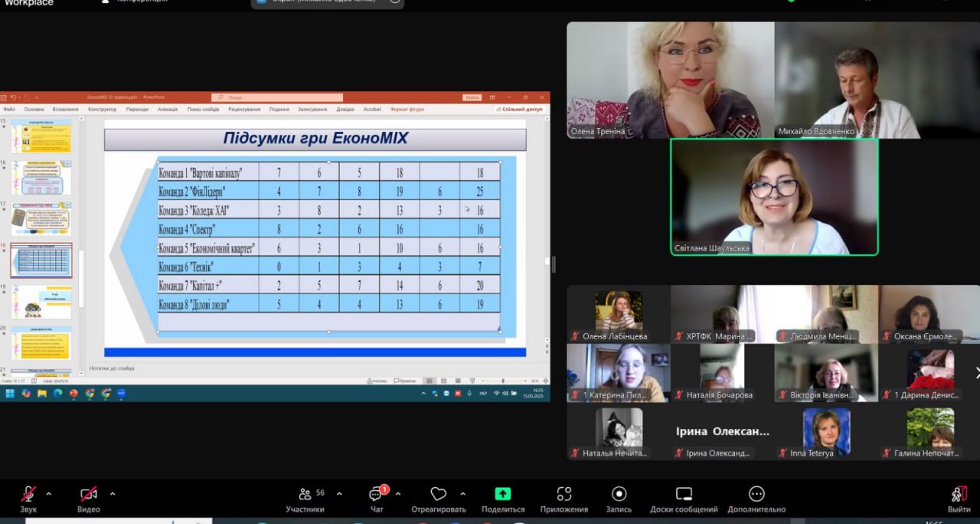
Task: Switch to the Показ слайдів ribbon tab
Action: (203, 110)
